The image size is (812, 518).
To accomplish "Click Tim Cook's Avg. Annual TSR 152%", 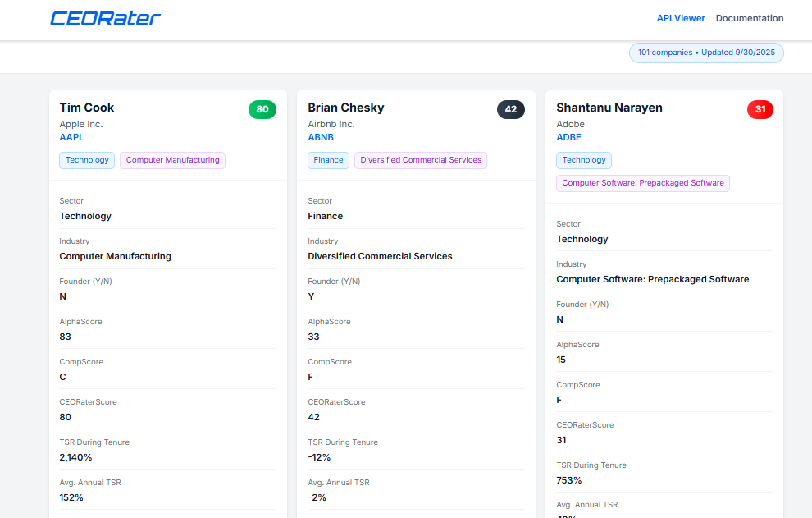I will 71,497.
